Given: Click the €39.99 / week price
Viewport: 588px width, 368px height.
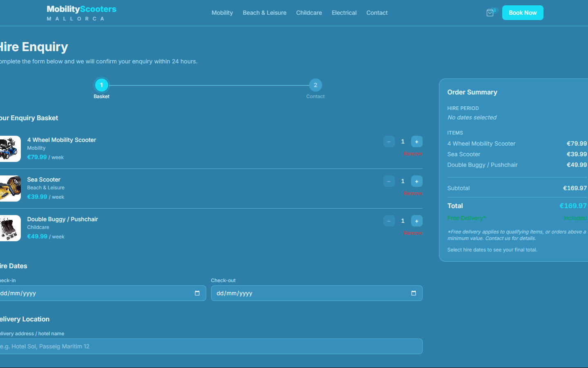Looking at the screenshot, I should point(46,197).
